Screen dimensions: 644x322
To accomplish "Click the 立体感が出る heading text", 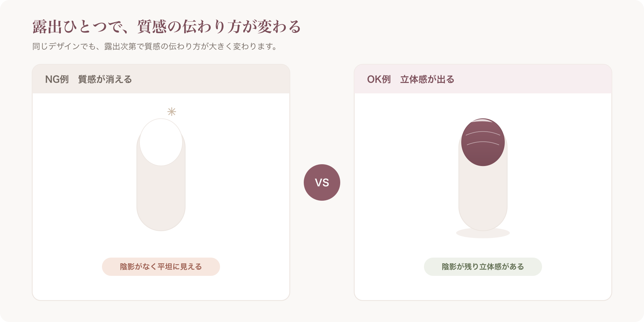I will pyautogui.click(x=427, y=79).
